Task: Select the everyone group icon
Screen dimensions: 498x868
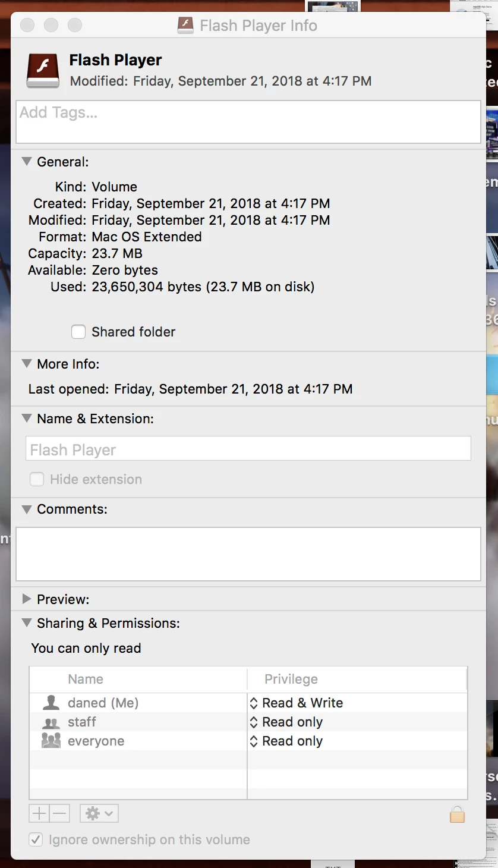Action: coord(51,741)
